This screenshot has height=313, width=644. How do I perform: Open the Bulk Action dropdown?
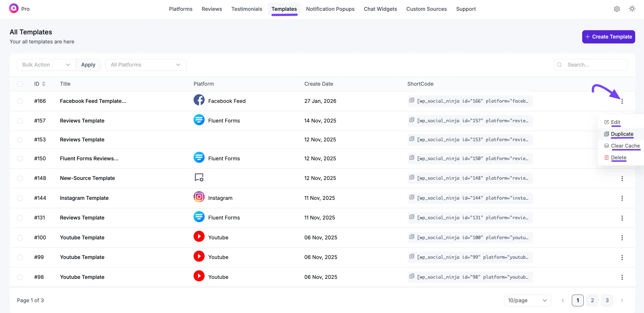(x=46, y=65)
